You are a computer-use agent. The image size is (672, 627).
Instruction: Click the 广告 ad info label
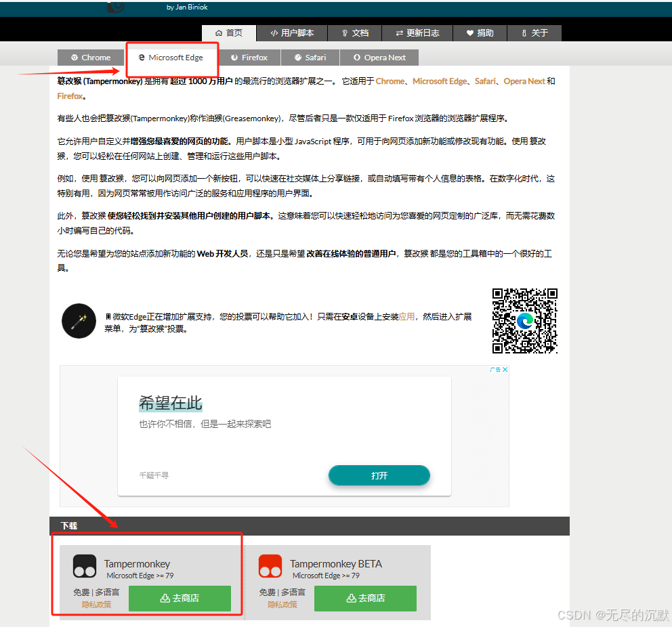point(495,370)
